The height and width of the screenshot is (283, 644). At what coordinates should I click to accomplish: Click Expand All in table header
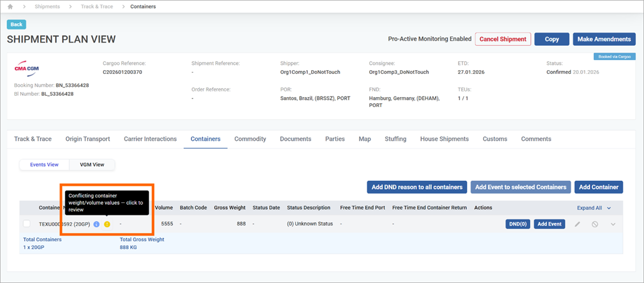594,208
